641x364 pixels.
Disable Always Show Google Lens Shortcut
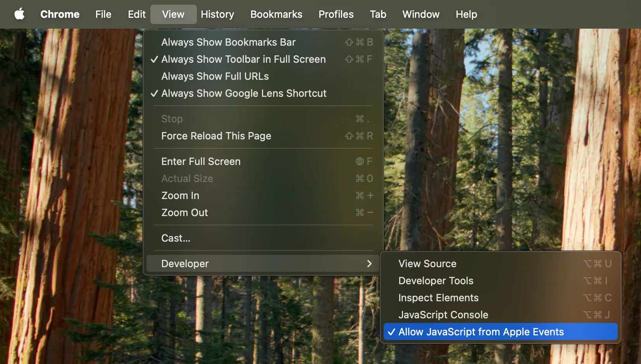tap(243, 93)
